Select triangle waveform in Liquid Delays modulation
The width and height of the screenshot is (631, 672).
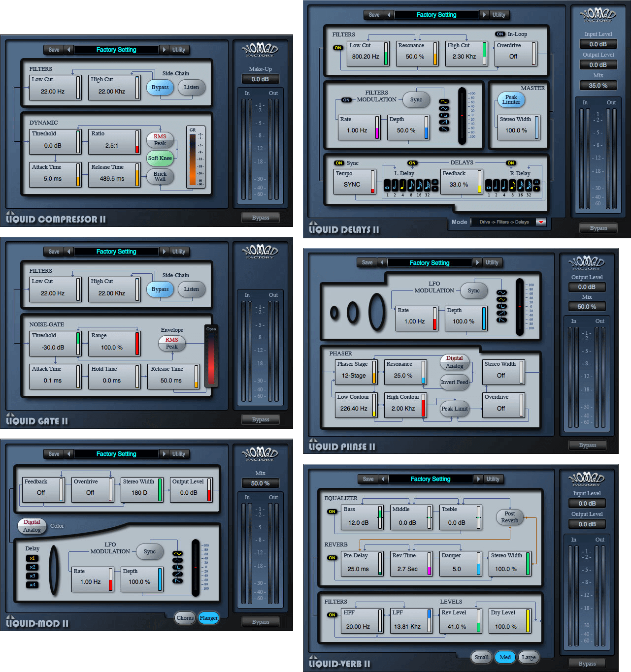click(444, 108)
